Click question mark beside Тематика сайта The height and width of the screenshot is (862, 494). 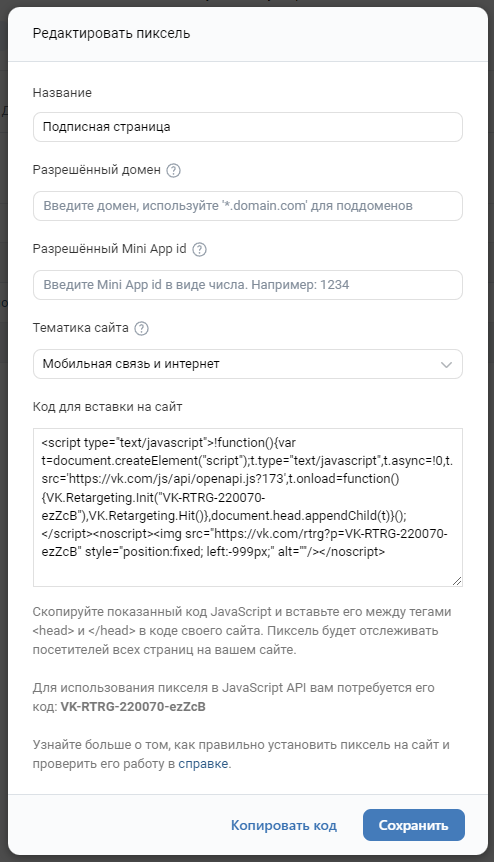pyautogui.click(x=141, y=328)
